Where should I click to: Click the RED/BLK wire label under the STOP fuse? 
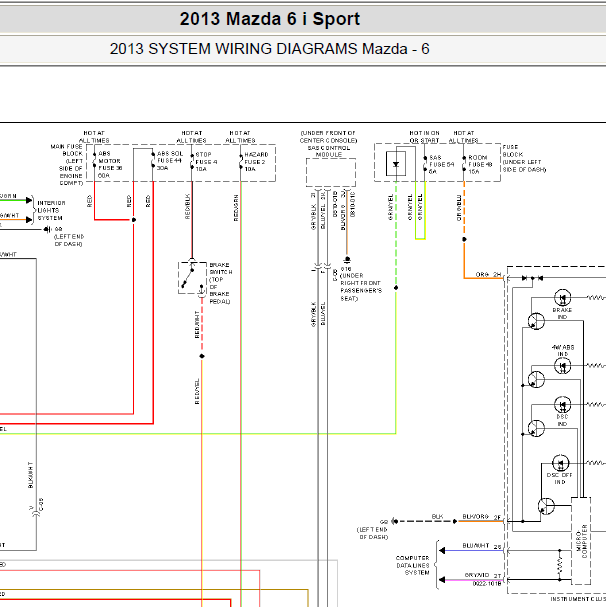187,206
